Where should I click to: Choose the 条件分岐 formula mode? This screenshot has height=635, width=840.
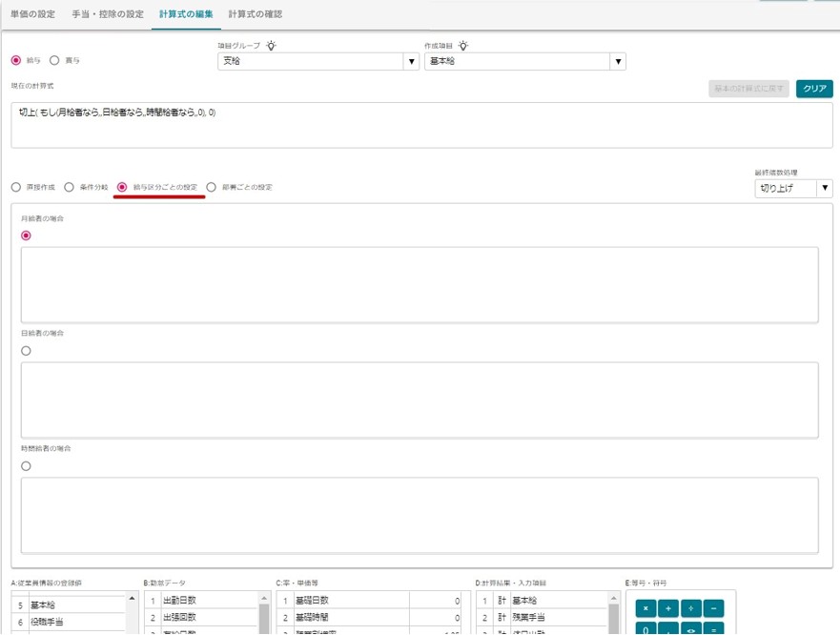pos(69,187)
